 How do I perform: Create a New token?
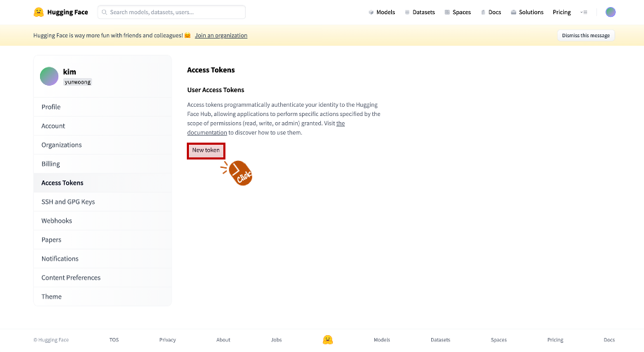pos(206,150)
